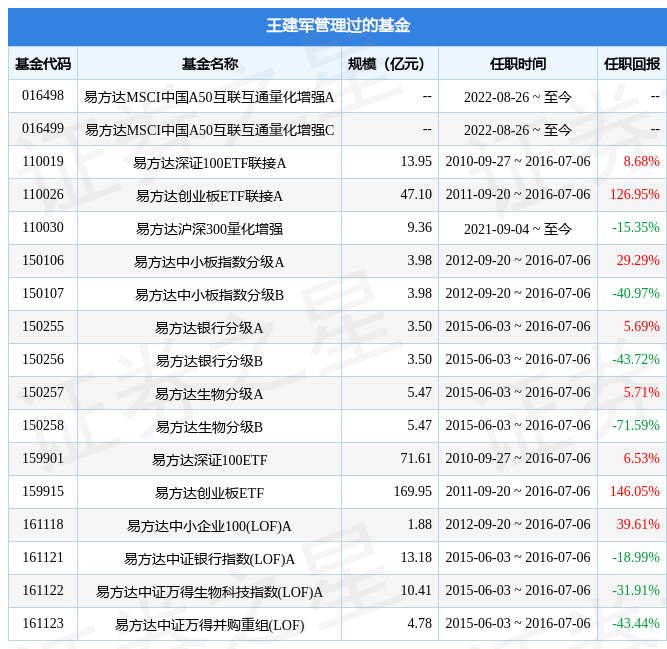Select fund code 161123
Image resolution: width=667 pixels, height=649 pixels.
tap(43, 623)
